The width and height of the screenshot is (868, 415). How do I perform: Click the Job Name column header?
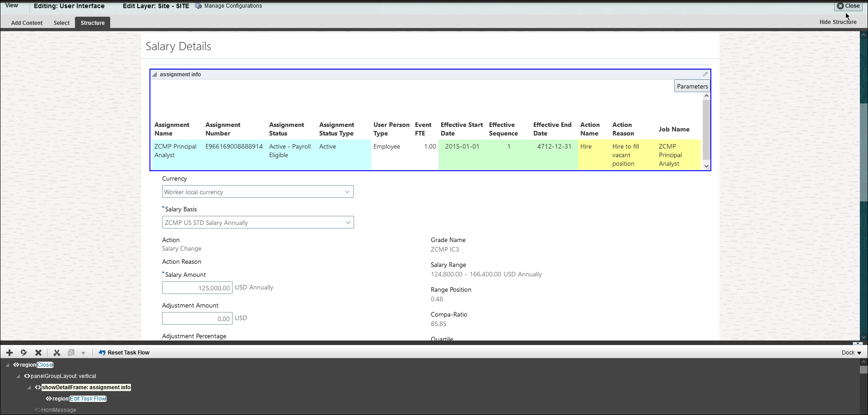click(x=674, y=129)
